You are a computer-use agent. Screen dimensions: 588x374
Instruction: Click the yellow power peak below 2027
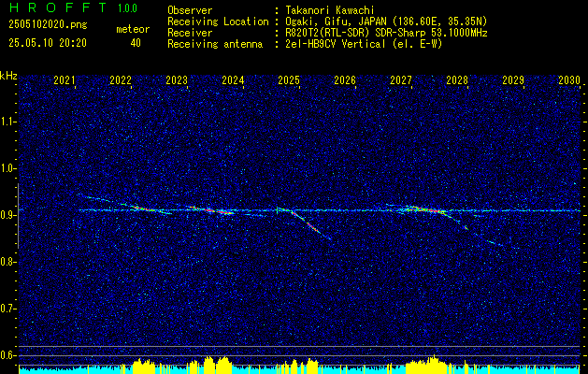coord(427,364)
